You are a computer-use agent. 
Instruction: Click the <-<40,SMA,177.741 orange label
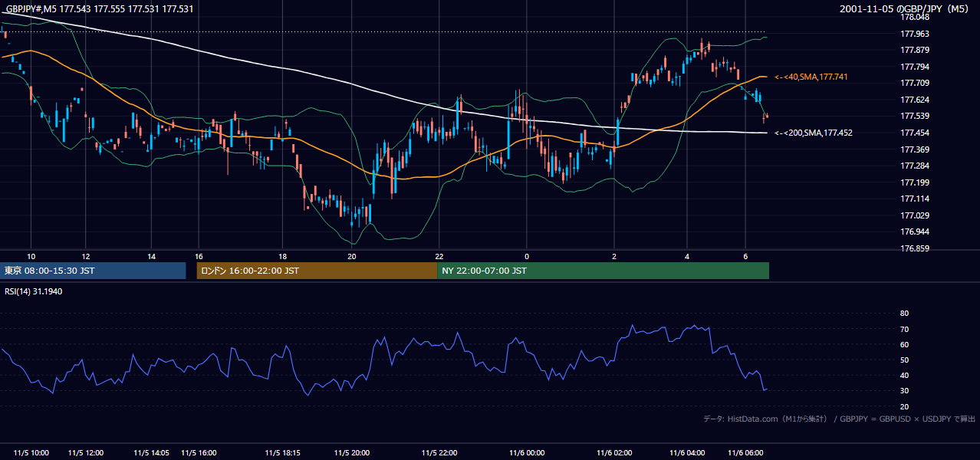point(811,77)
